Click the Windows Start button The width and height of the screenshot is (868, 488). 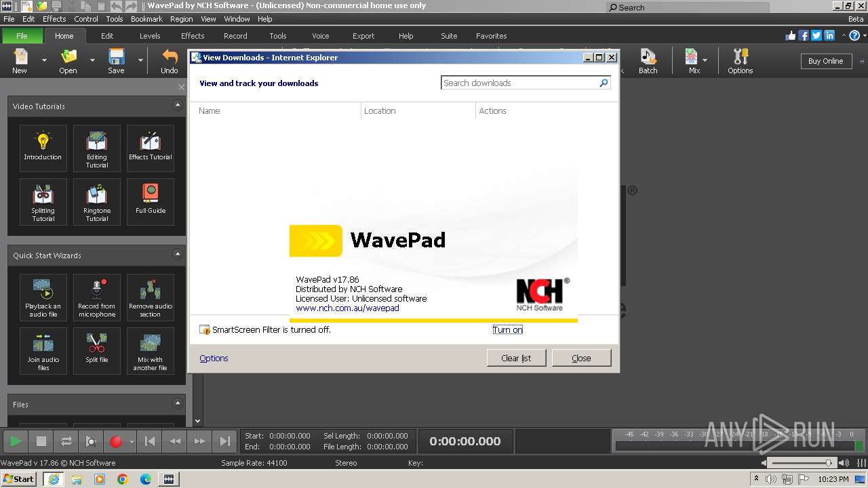(x=19, y=479)
